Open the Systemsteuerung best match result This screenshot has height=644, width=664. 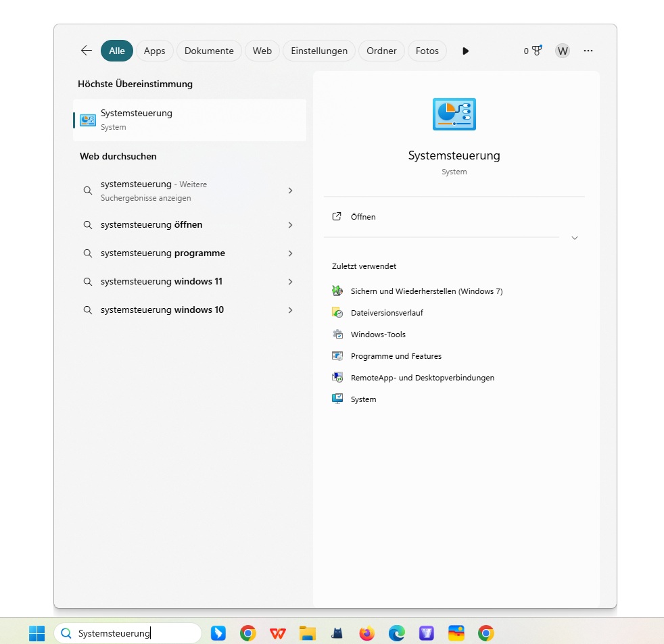(x=190, y=120)
